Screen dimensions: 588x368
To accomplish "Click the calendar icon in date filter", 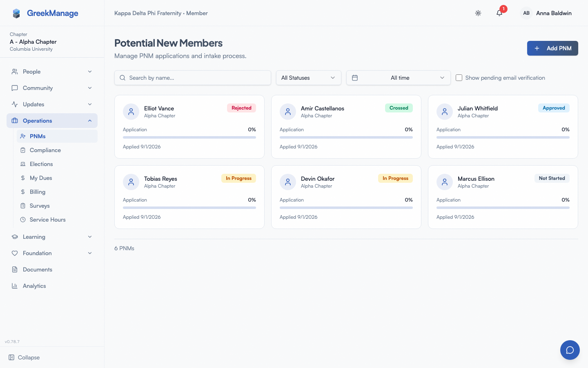I will 355,78.
